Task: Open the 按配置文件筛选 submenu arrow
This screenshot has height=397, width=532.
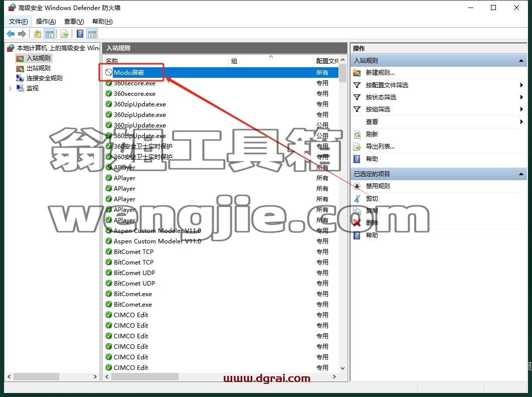Action: pos(521,85)
